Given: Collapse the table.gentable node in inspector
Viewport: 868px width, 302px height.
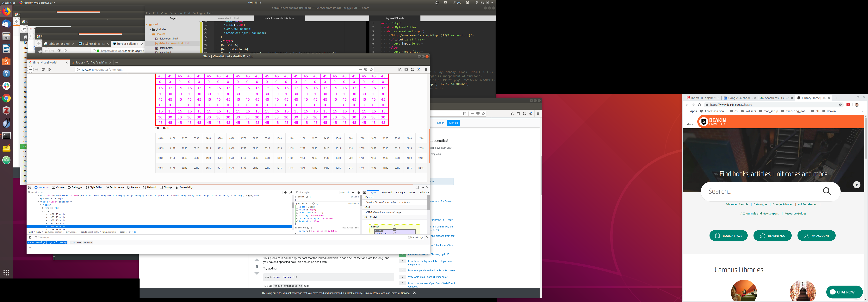Looking at the screenshot, I should [x=38, y=202].
